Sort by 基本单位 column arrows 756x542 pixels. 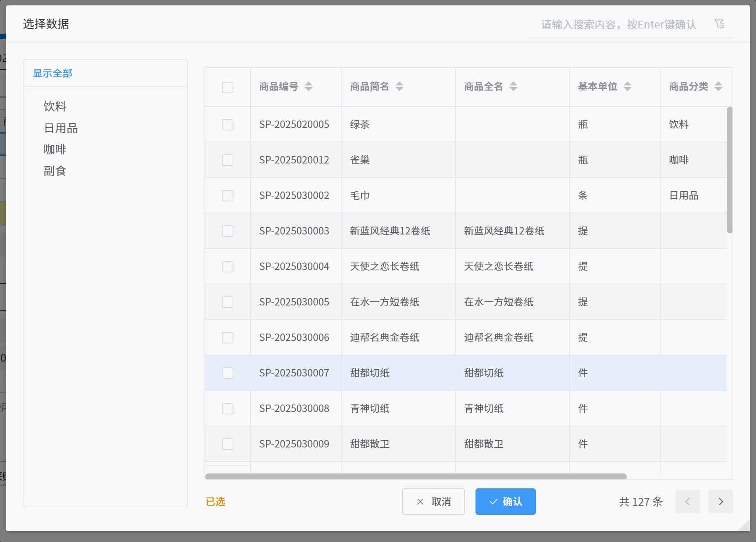pos(628,86)
